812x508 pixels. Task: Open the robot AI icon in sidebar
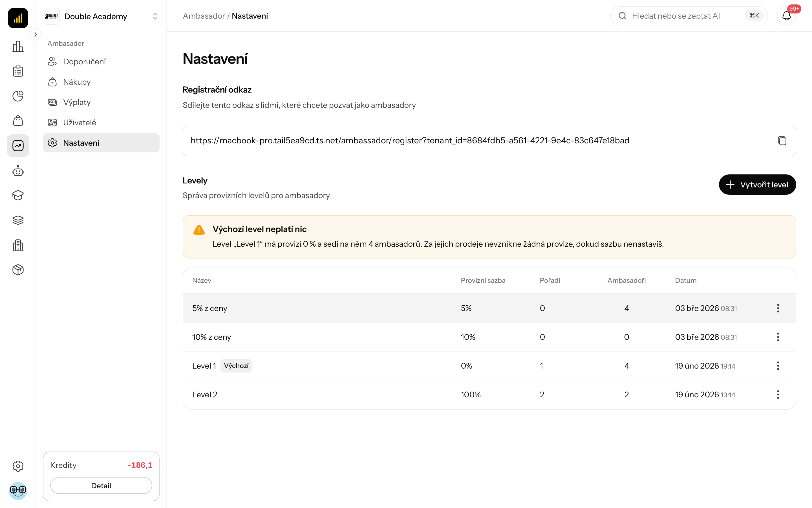pos(18,171)
